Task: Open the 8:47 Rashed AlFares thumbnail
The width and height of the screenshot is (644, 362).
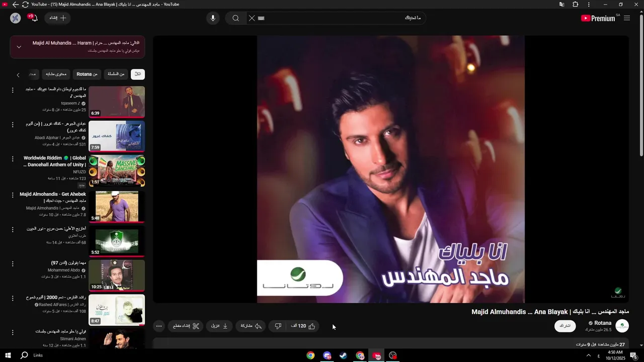Action: pyautogui.click(x=117, y=310)
